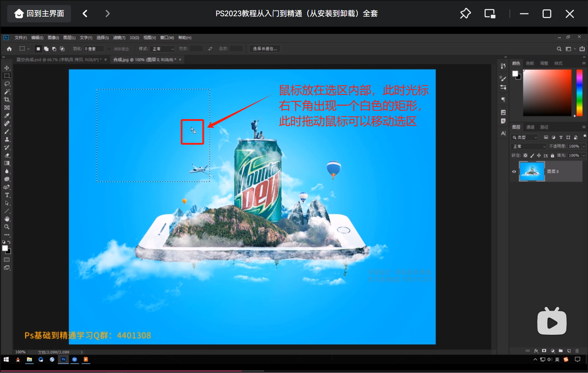Select the History Brush tool
588x373 pixels.
7,147
